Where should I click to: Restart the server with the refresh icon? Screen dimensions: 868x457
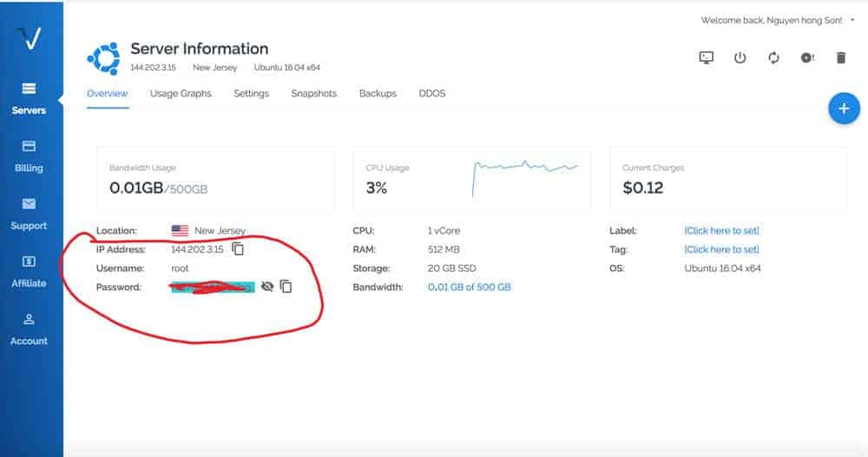tap(773, 58)
